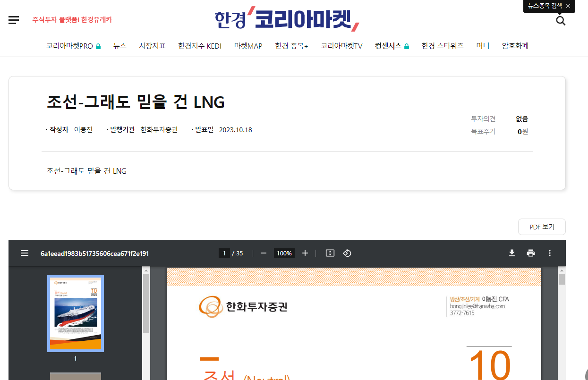Click the PDF filename 6a1eead1983b… text
The height and width of the screenshot is (380, 588).
95,253
